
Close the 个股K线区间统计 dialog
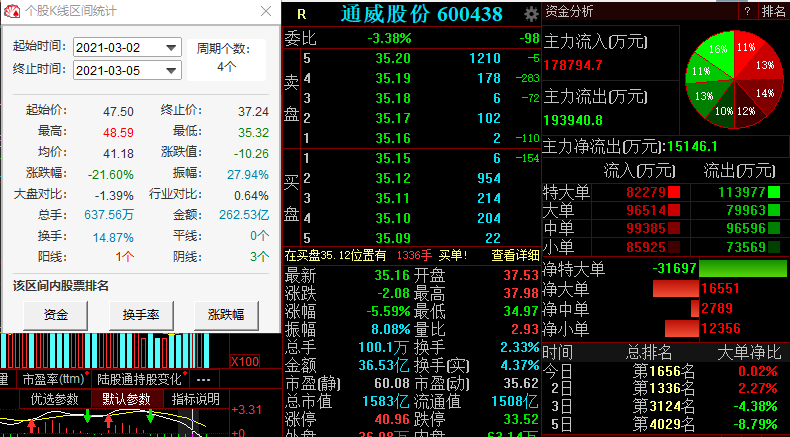pos(266,11)
